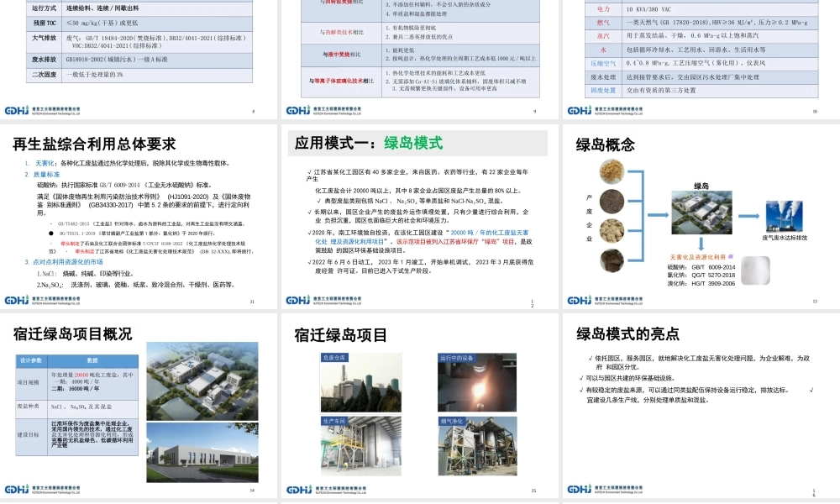This screenshot has height=504, width=840.
Task: Select the 危废仓库 photo
Action: (361, 382)
